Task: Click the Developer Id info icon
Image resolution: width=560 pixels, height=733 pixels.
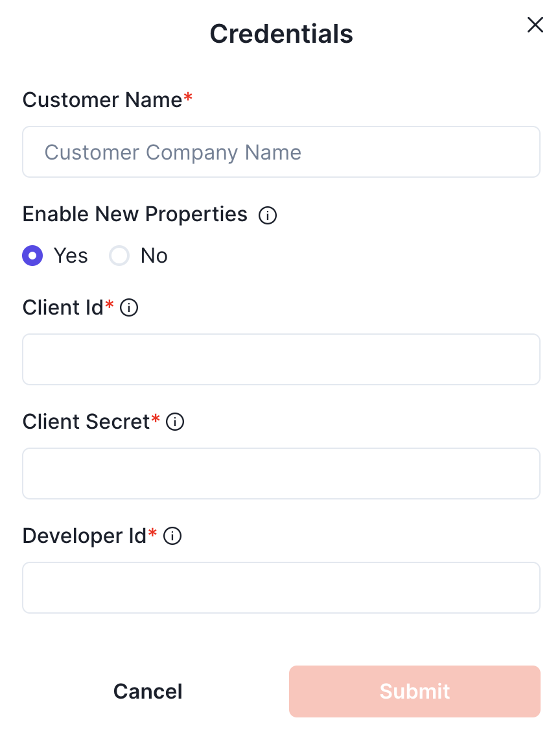Action: [172, 536]
